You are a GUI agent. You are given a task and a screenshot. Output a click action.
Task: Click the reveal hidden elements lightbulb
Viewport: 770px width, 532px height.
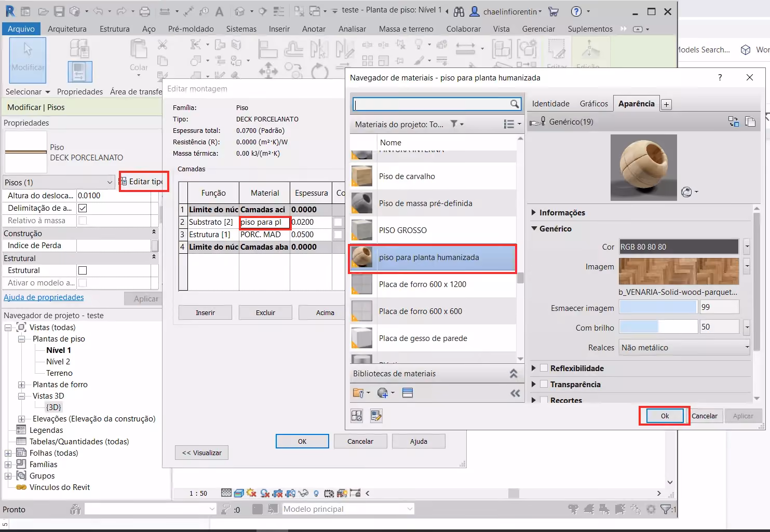pyautogui.click(x=316, y=493)
